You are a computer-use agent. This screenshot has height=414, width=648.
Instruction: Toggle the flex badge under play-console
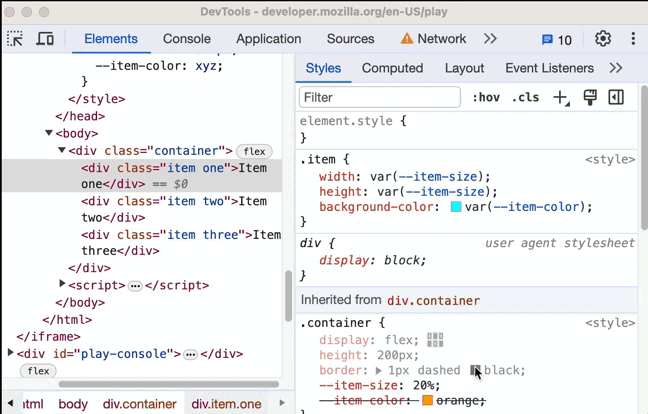pos(38,371)
